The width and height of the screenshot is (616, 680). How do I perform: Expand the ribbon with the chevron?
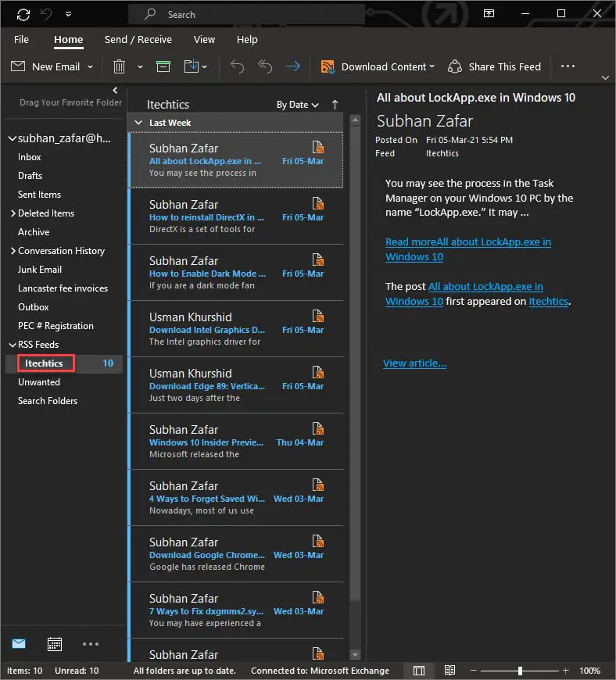(x=605, y=77)
